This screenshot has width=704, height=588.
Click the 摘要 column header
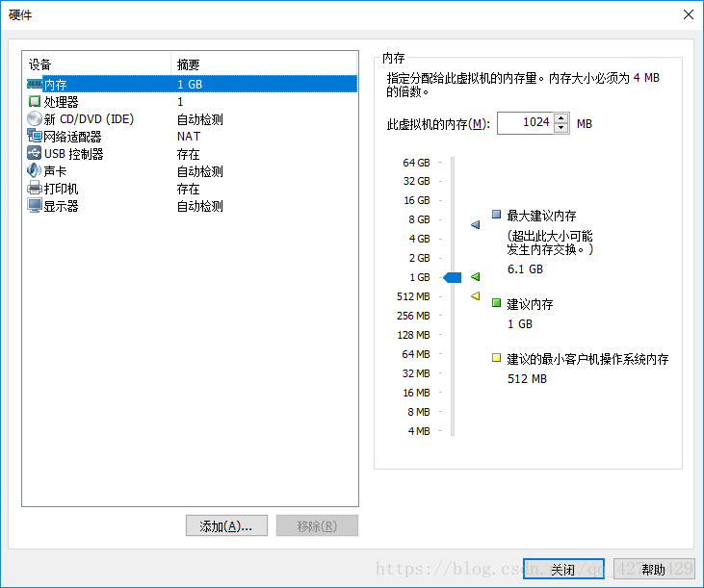point(264,64)
